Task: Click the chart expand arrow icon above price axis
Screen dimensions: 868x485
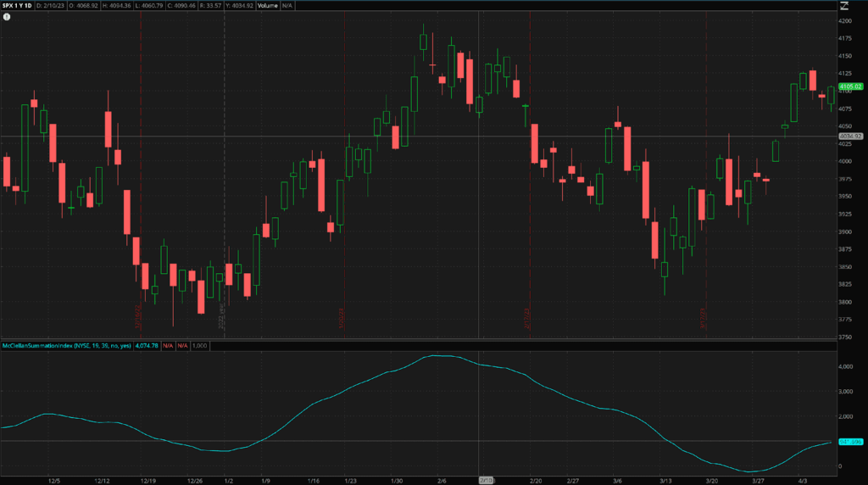Action: coord(844,6)
